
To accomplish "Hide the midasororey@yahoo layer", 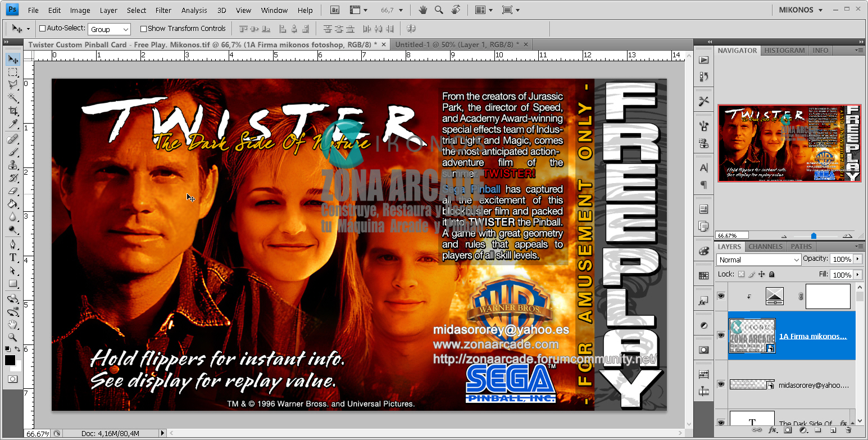I will (x=721, y=384).
